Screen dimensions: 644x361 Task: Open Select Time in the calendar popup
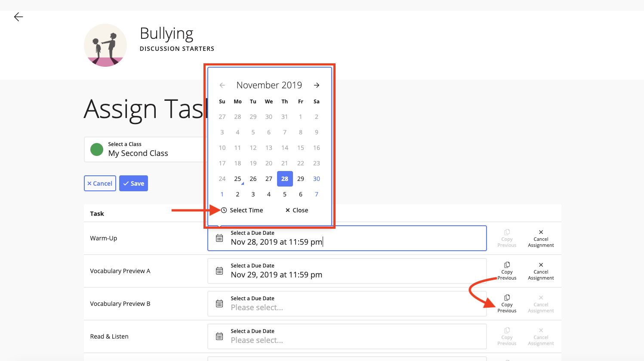(242, 210)
